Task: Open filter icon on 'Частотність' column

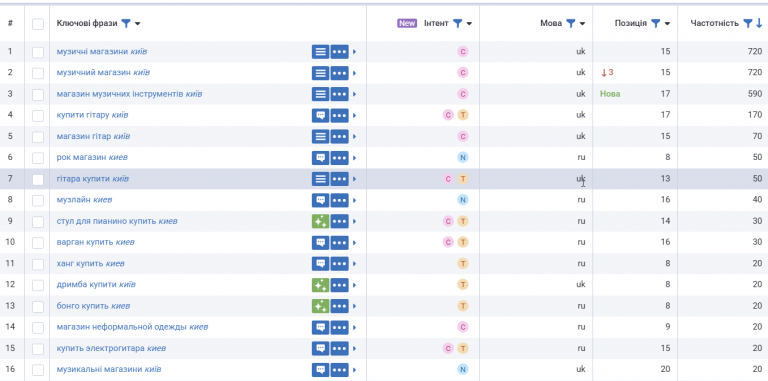Action: coord(747,23)
